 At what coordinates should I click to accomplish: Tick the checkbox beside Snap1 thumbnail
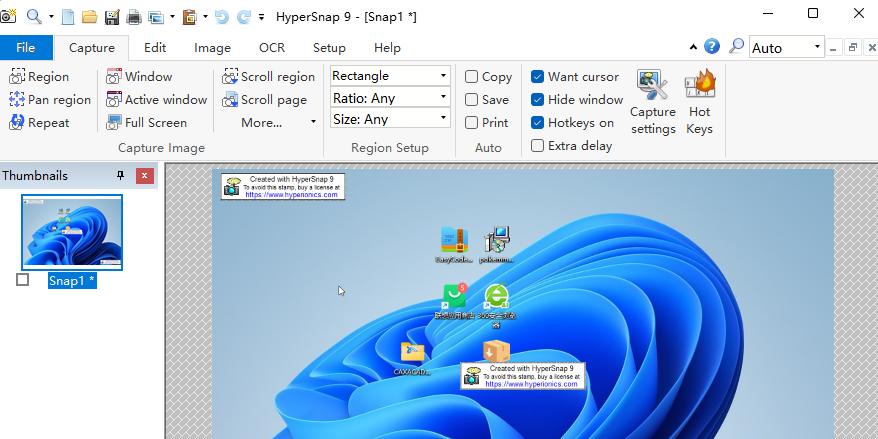[22, 279]
